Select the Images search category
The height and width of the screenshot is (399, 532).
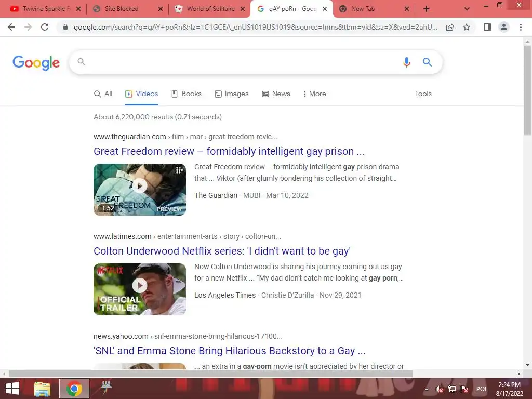(x=232, y=94)
